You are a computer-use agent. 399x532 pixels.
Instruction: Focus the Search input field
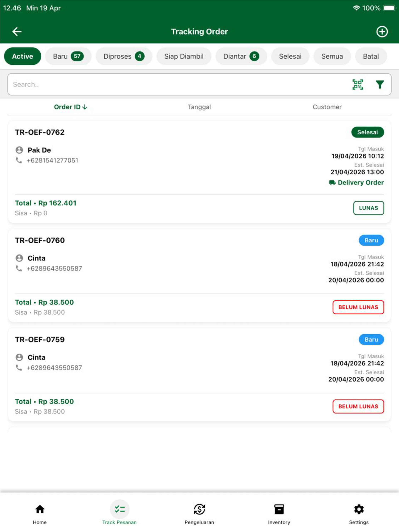(x=178, y=84)
